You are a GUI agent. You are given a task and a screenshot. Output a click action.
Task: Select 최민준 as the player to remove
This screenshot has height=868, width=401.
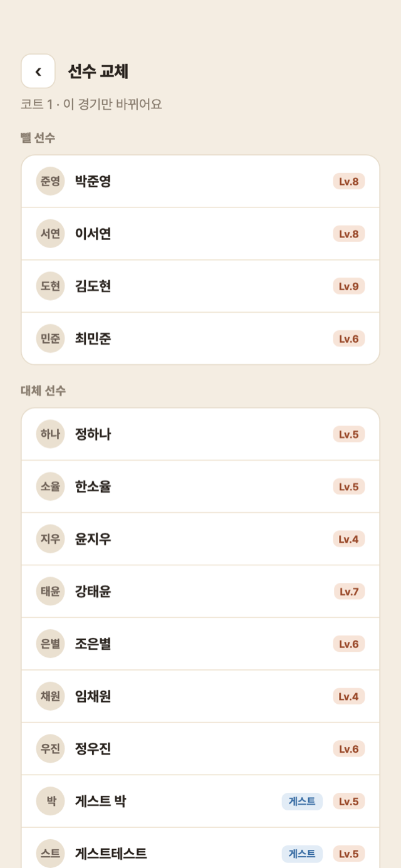tap(200, 339)
